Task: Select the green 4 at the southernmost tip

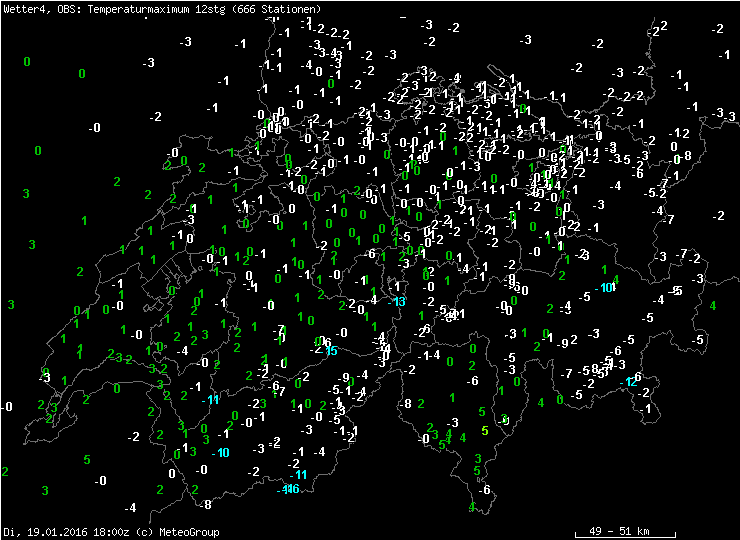Action: pos(471,507)
